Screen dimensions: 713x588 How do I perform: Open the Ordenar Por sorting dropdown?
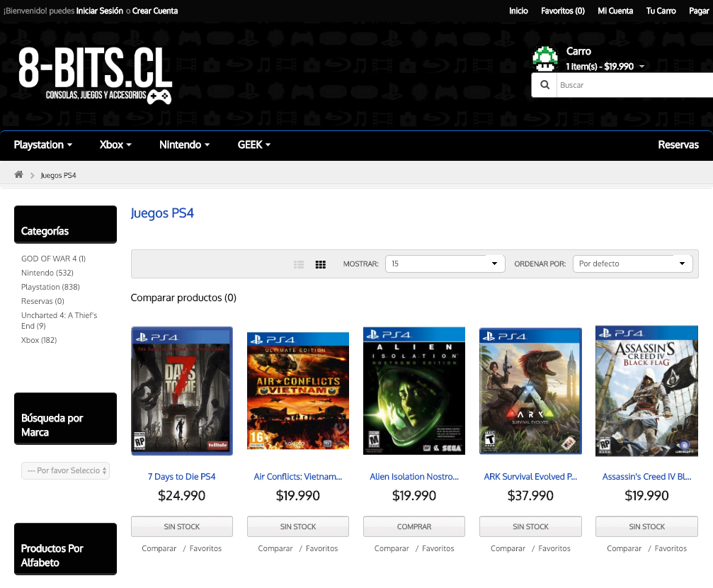click(632, 264)
